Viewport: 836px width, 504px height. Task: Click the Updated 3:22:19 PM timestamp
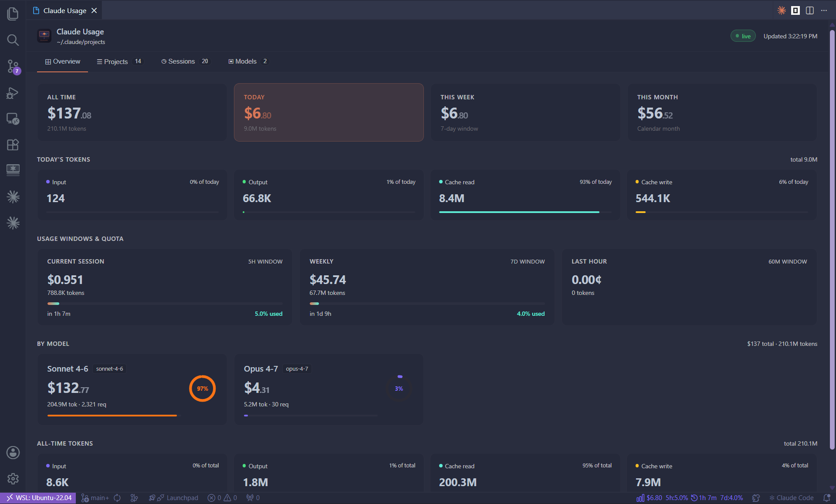coord(790,36)
